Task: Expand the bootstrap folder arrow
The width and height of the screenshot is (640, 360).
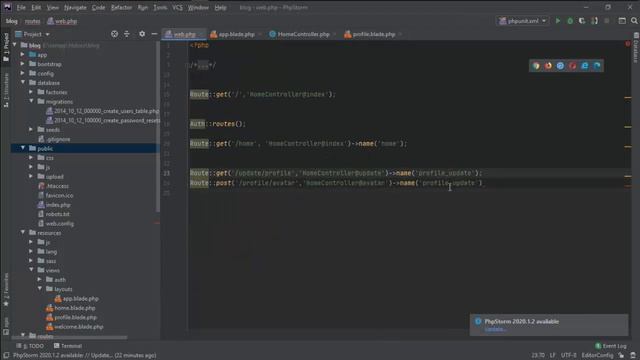Action: (x=22, y=64)
